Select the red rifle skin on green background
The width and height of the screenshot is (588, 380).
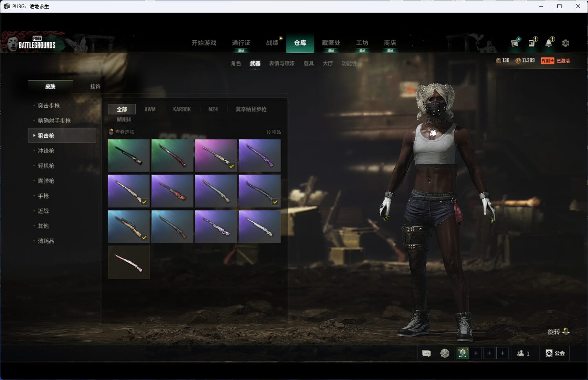(172, 156)
